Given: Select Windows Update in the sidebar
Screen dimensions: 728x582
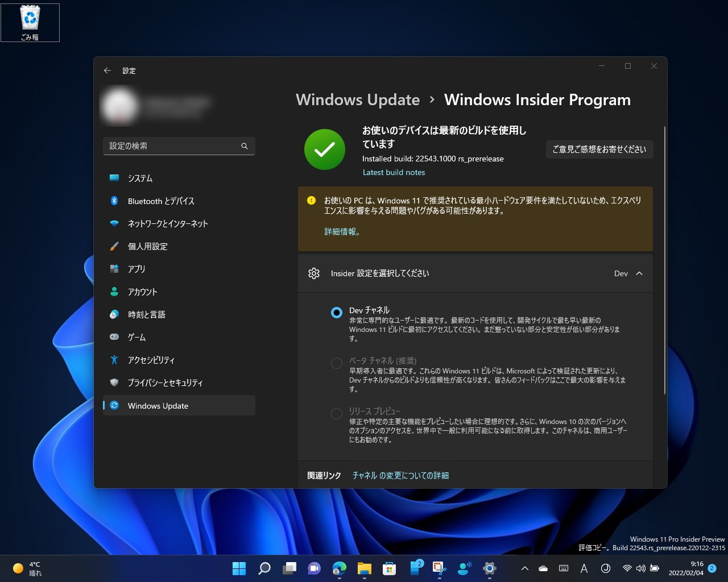Looking at the screenshot, I should 158,406.
